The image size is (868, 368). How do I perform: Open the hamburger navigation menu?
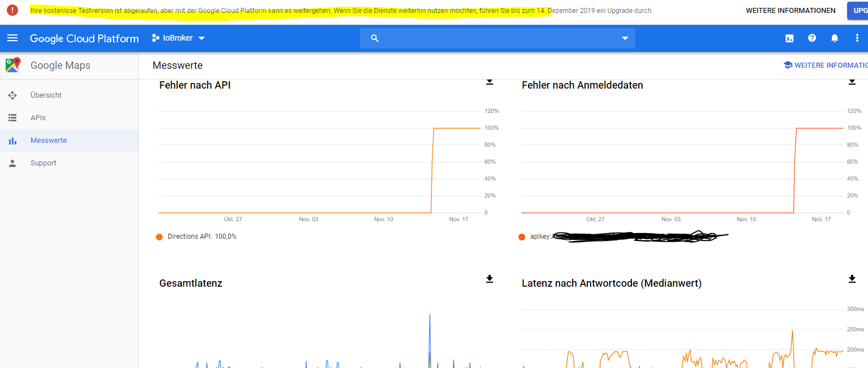(x=12, y=38)
